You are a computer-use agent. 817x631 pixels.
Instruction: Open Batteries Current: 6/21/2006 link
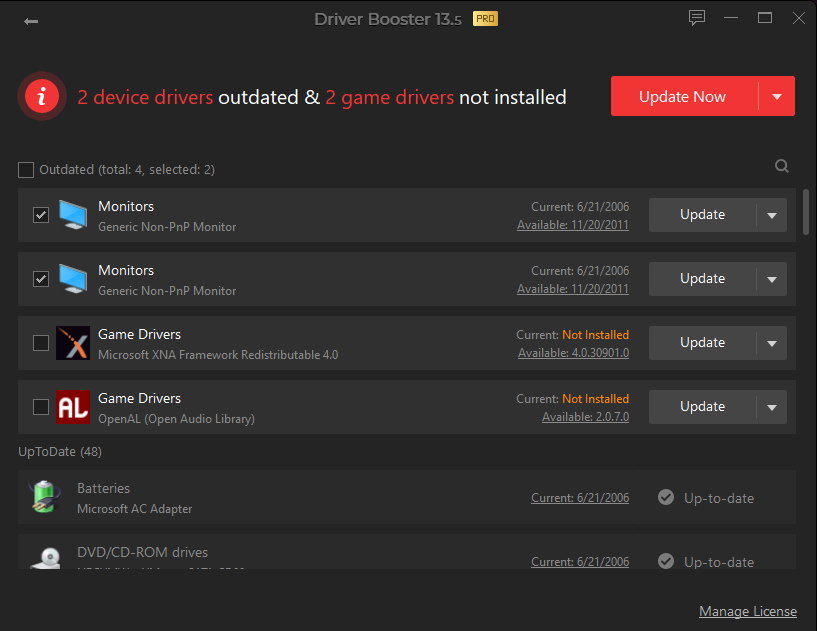click(x=580, y=498)
